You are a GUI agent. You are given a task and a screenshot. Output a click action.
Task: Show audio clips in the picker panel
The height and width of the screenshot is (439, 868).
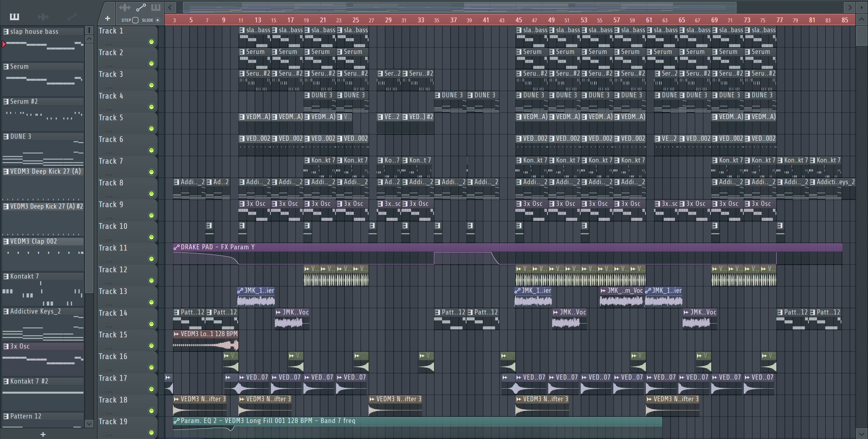click(43, 17)
